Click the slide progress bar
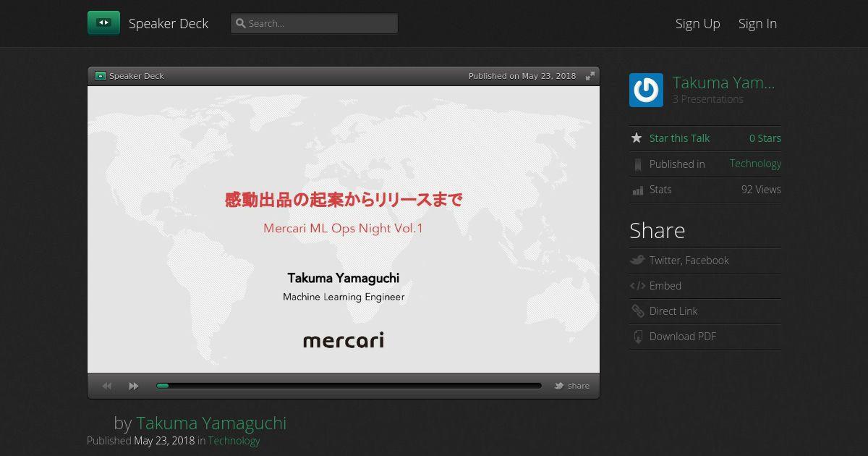The image size is (868, 456). tap(349, 386)
